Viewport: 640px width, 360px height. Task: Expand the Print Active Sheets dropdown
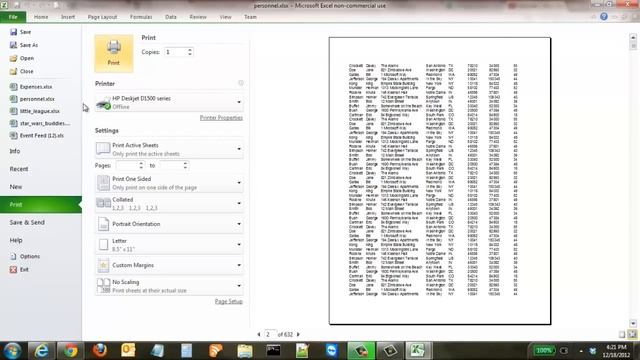click(x=169, y=149)
